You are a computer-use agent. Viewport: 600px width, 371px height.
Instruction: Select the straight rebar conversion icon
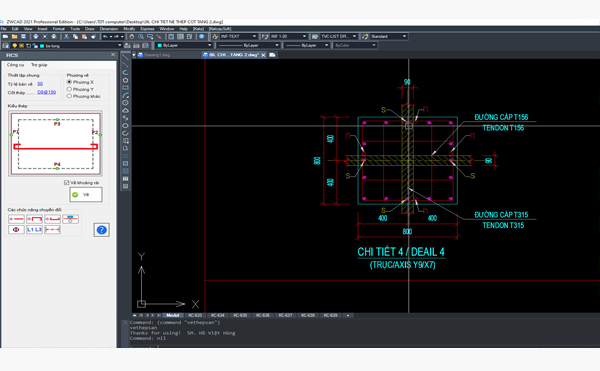[16, 219]
